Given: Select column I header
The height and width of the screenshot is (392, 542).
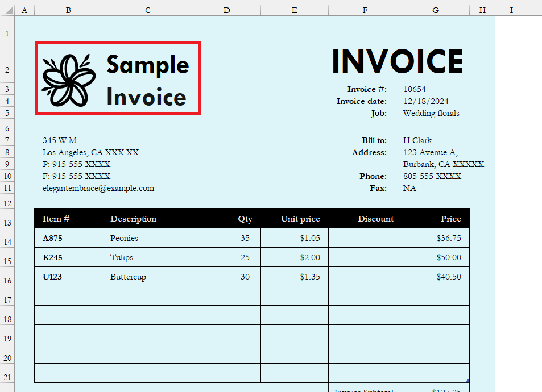Looking at the screenshot, I should 512,10.
